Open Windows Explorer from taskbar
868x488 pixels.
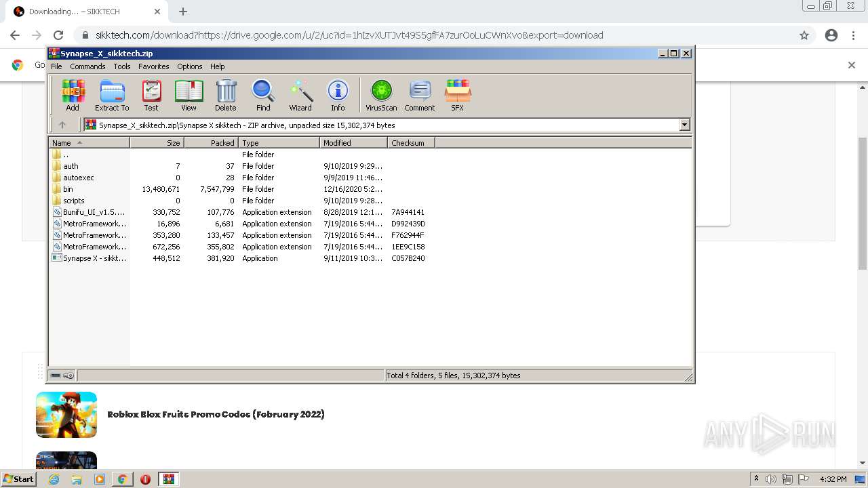click(x=77, y=479)
